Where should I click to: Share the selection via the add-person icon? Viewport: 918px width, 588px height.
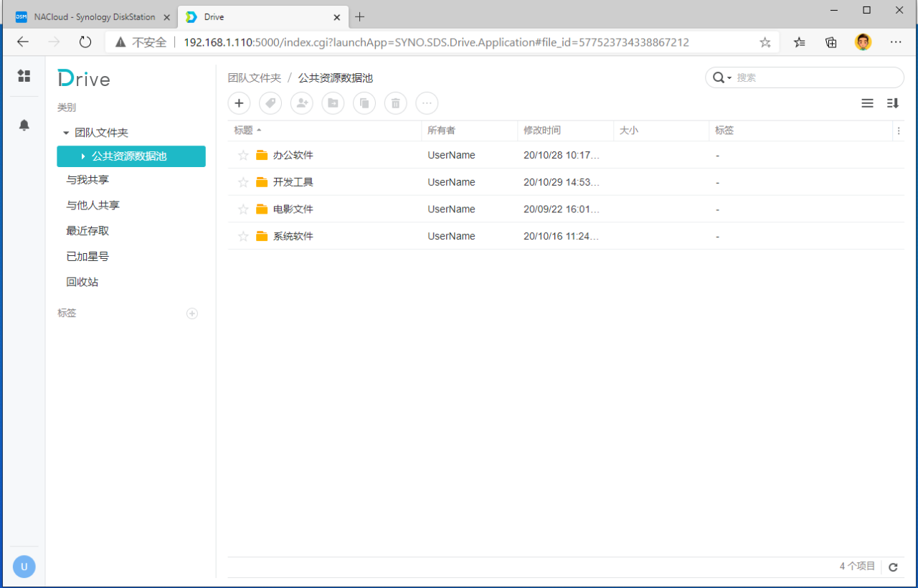point(301,103)
